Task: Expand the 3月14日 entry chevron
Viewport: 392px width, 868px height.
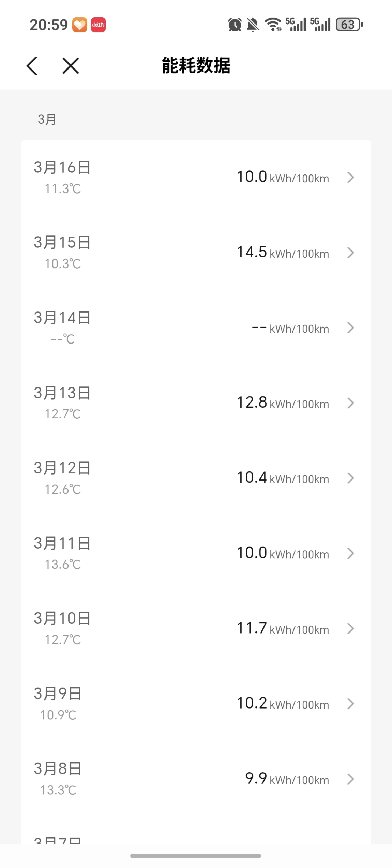Action: click(350, 328)
